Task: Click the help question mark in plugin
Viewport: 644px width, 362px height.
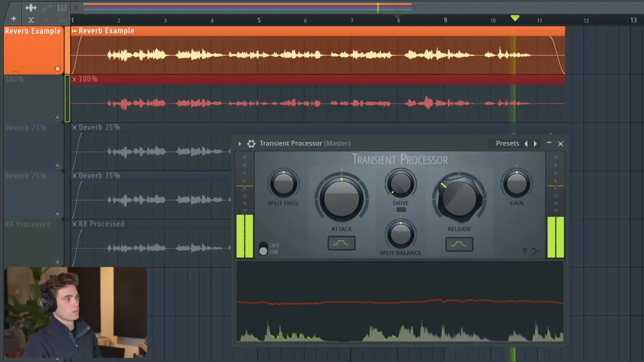Action: click(x=524, y=251)
